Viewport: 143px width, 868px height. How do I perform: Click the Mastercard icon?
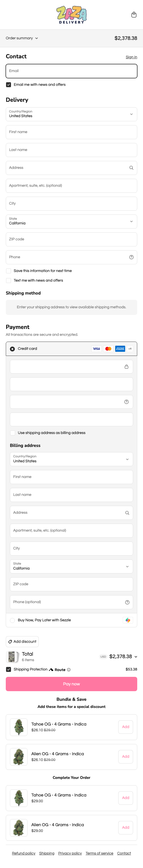[108, 349]
